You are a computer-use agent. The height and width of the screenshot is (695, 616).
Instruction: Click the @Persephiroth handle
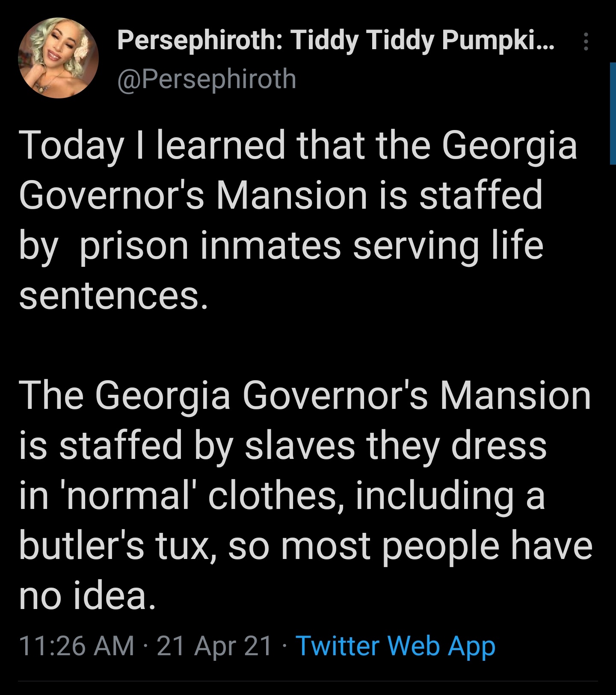pyautogui.click(x=207, y=79)
